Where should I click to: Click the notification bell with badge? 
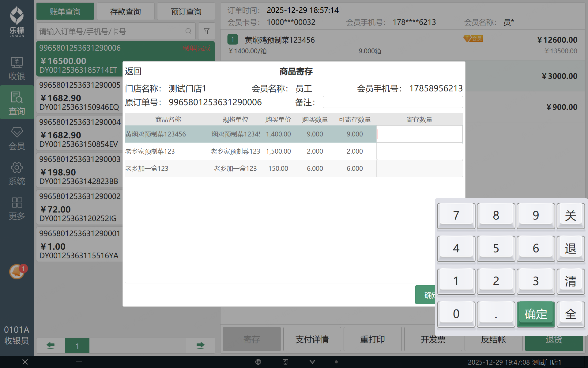[x=17, y=271]
